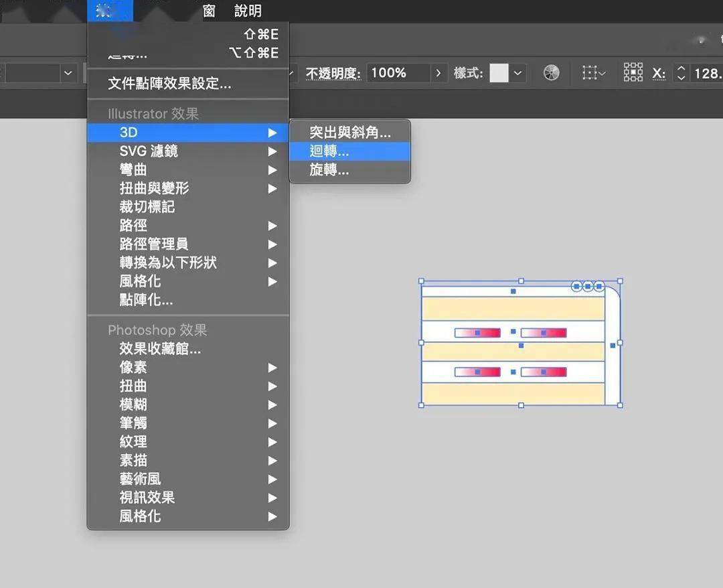Click the Recolor Artwork color wheel icon
Viewport: 723px width, 588px height.
[x=551, y=73]
